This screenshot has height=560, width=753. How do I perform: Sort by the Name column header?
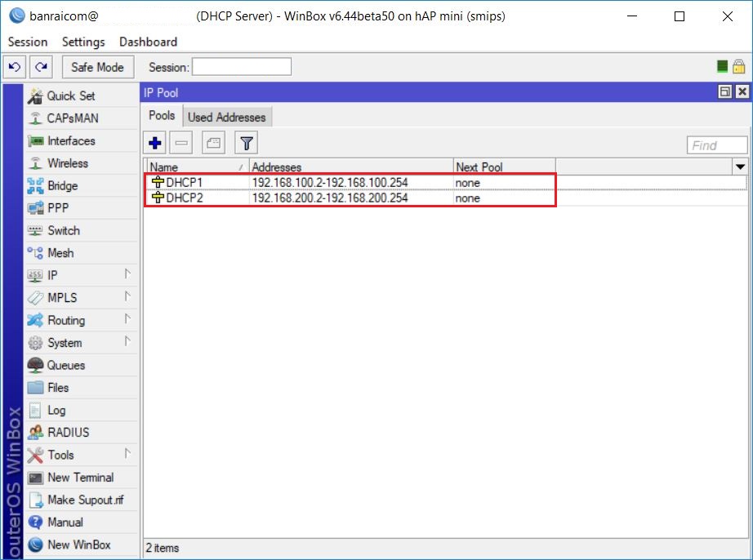[198, 167]
